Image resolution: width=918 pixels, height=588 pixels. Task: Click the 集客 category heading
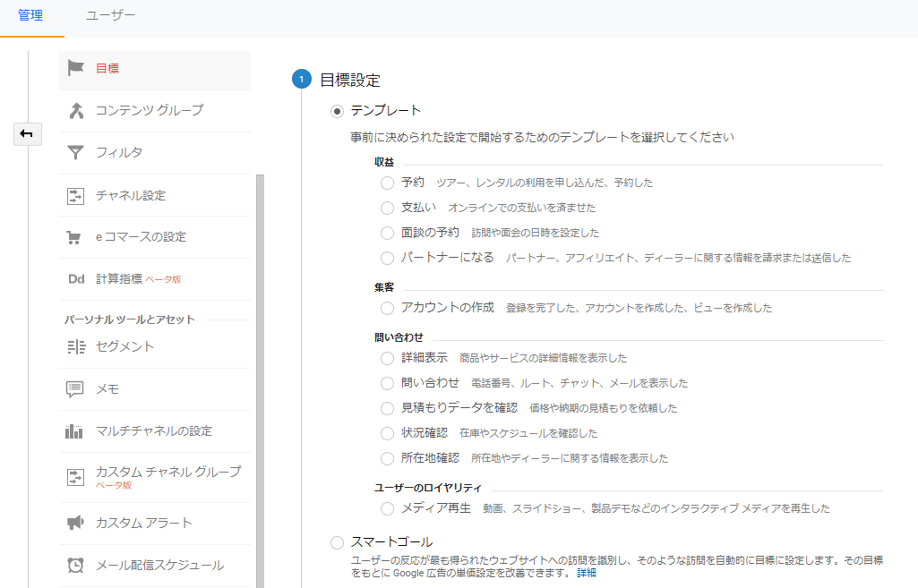tap(384, 287)
